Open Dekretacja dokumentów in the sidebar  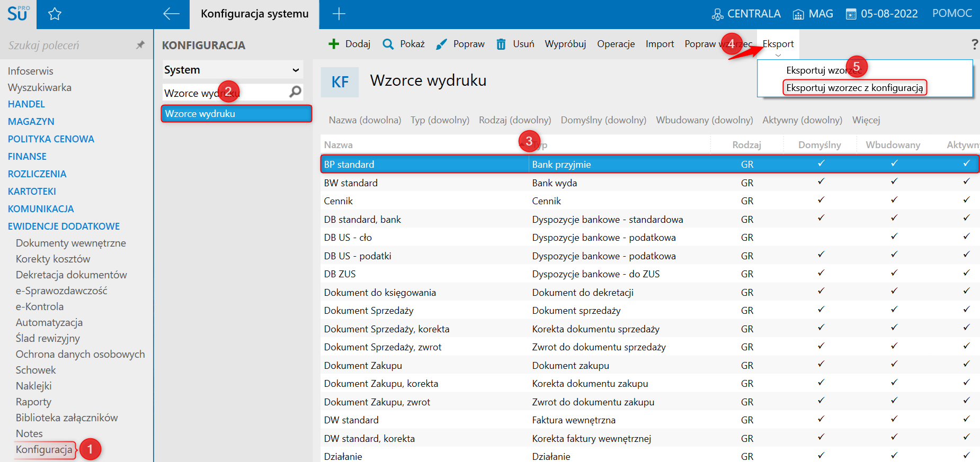72,275
